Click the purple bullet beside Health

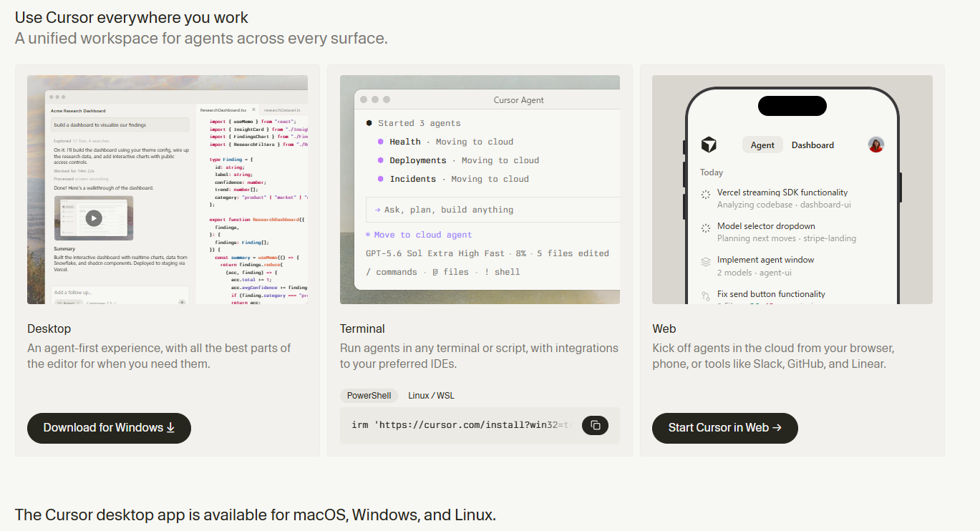[x=381, y=142]
